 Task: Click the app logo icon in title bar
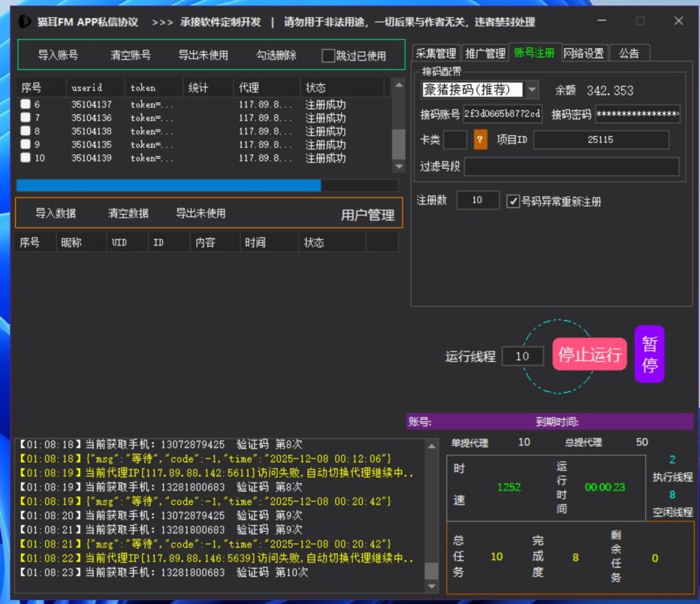coord(25,22)
